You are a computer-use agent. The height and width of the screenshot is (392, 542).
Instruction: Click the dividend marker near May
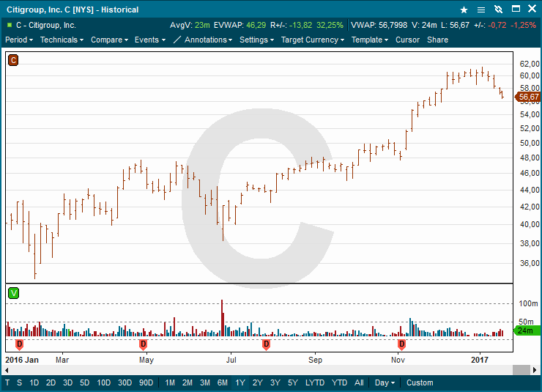click(x=143, y=344)
